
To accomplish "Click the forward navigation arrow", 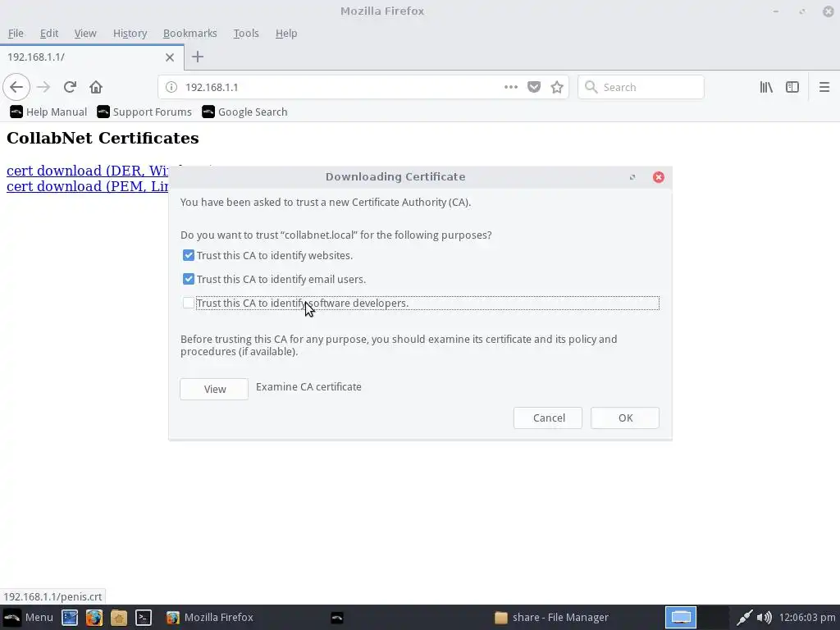I will coord(43,87).
